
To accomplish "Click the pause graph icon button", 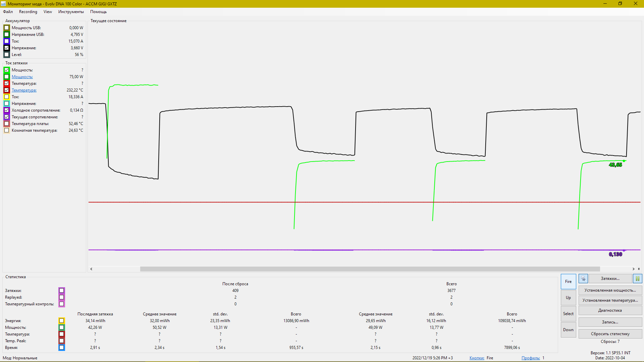I will point(637,279).
